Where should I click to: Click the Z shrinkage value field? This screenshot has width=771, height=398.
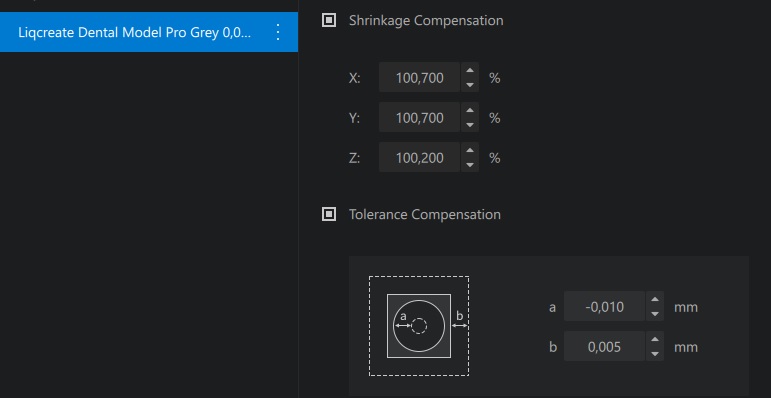coord(419,157)
